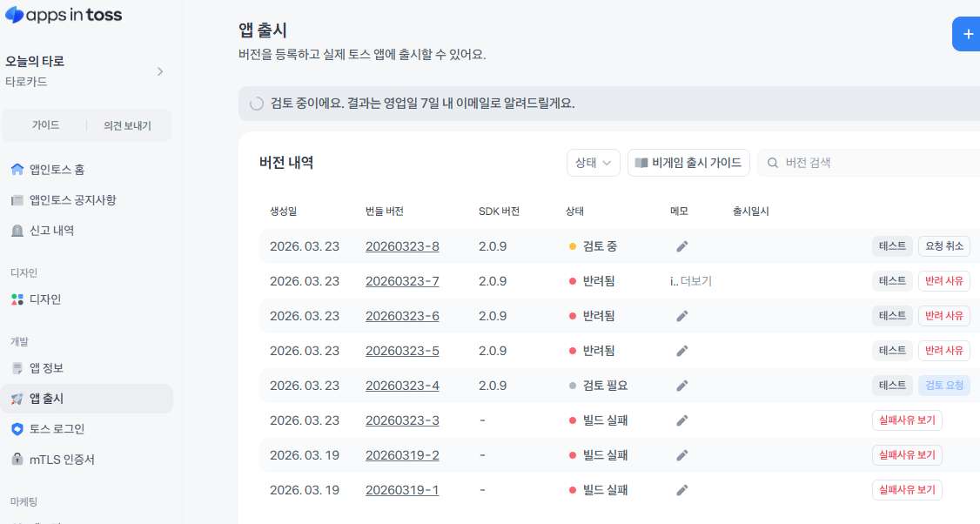
Task: Expand the 오늘의 타로 app switcher chevron
Action: point(160,71)
